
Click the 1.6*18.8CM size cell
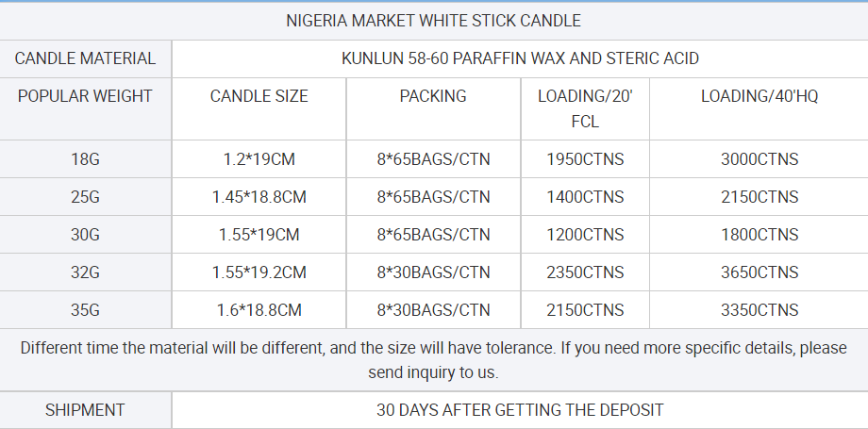coord(259,310)
